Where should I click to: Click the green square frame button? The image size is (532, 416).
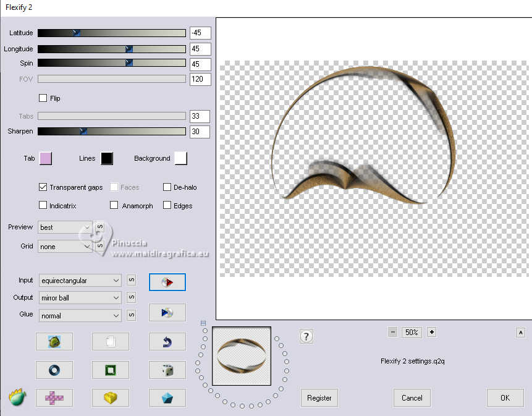click(111, 370)
